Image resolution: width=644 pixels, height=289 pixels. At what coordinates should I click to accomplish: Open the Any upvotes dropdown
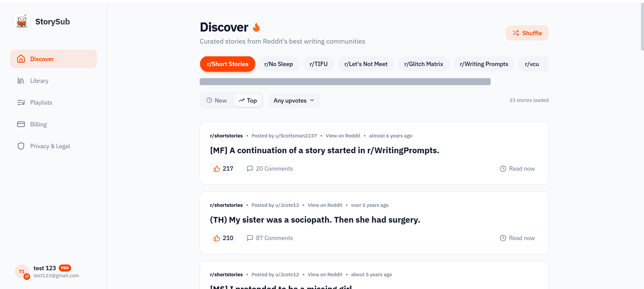[294, 100]
